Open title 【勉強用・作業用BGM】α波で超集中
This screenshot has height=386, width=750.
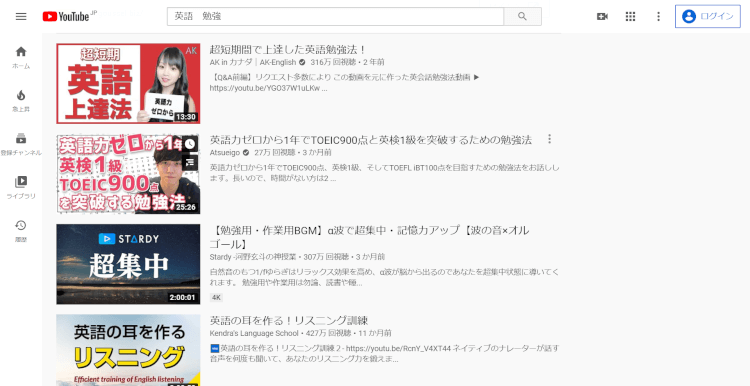click(x=369, y=237)
